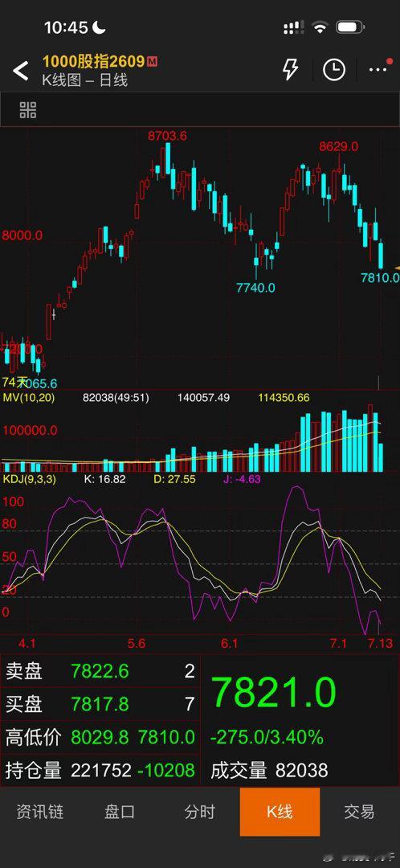Tap the tallest candle at the 8703.6 peak
The width and height of the screenshot is (400, 868).
coord(168,158)
